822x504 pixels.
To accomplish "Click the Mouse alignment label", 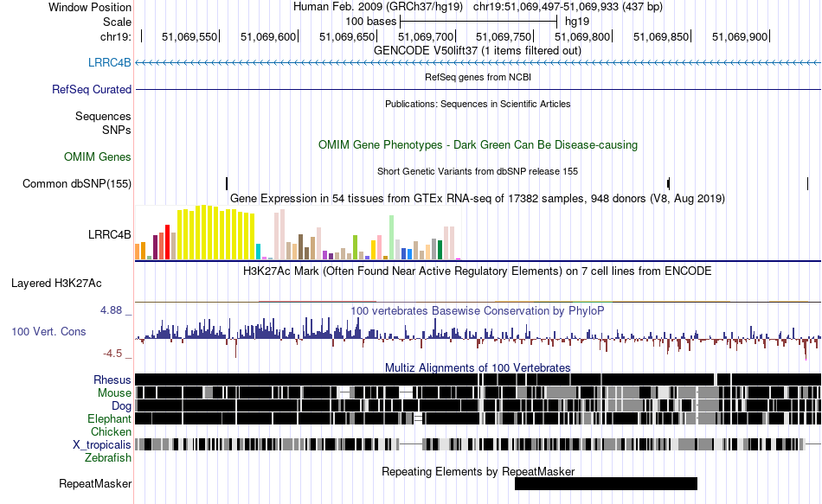I will click(114, 393).
